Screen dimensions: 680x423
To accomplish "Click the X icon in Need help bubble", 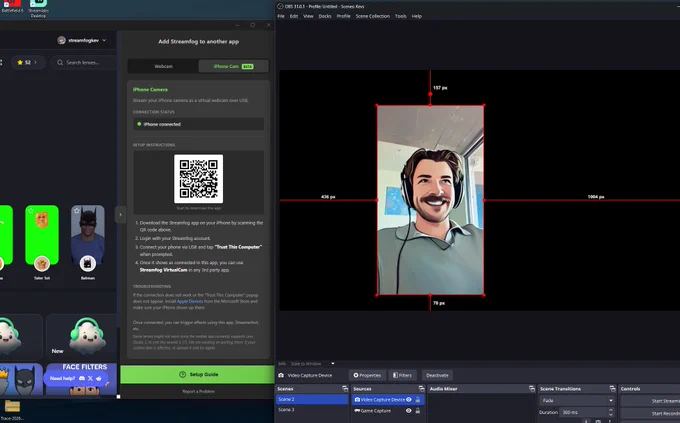I will point(90,378).
